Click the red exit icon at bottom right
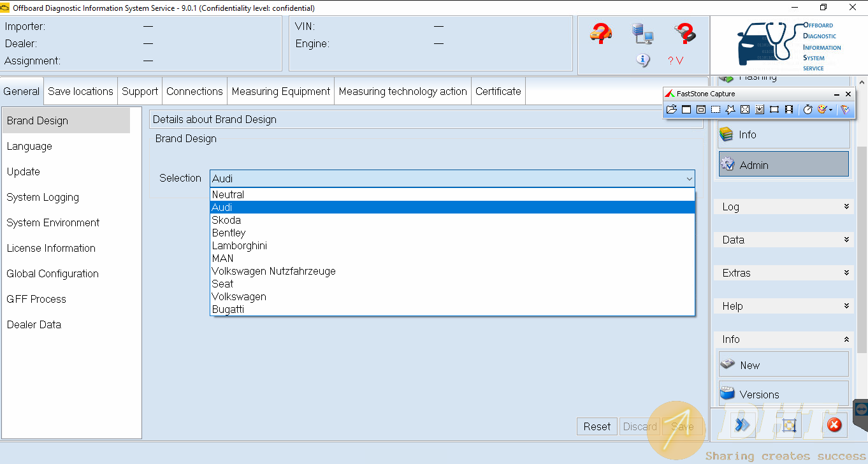 834,425
